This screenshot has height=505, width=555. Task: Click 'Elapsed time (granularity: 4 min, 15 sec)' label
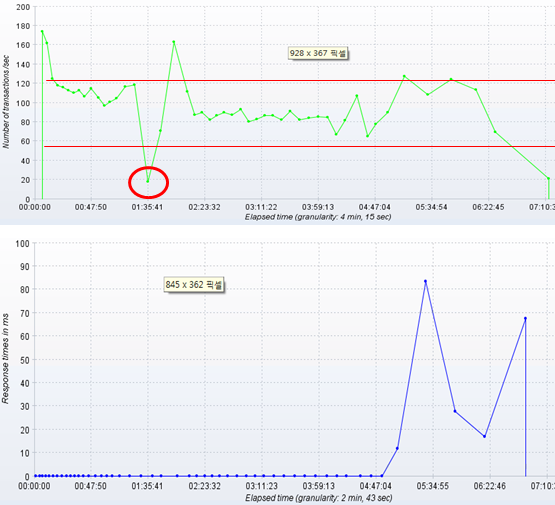coord(318,217)
